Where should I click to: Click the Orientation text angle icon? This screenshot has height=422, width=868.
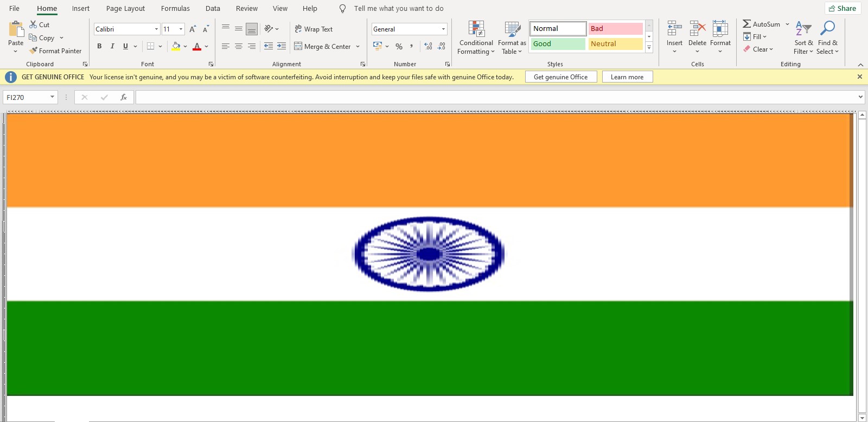269,29
